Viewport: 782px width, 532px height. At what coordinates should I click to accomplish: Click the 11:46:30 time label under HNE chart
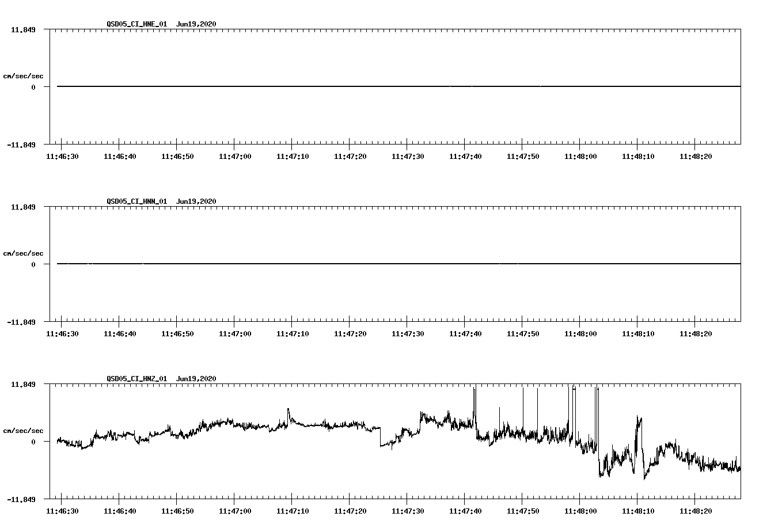[x=62, y=157]
